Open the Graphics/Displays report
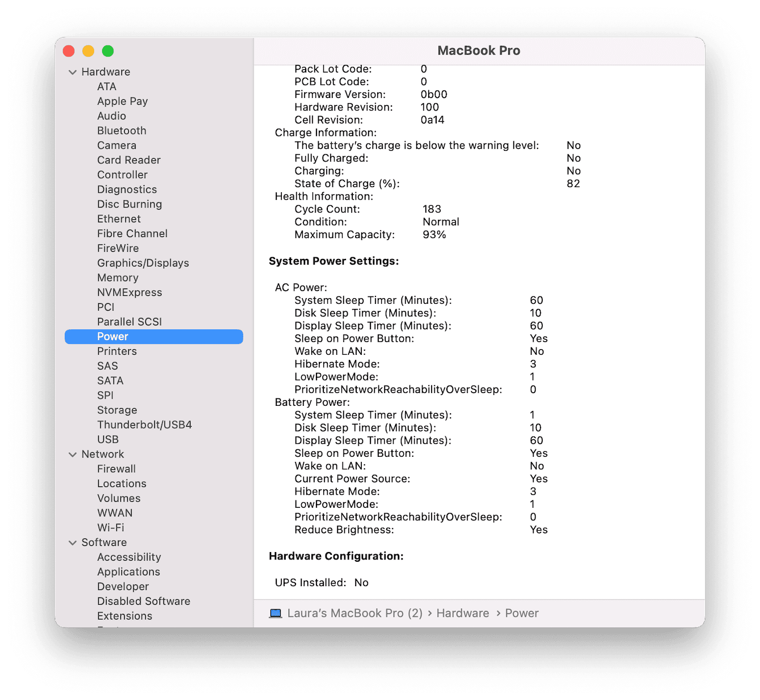Viewport: 760px width, 700px height. click(143, 262)
